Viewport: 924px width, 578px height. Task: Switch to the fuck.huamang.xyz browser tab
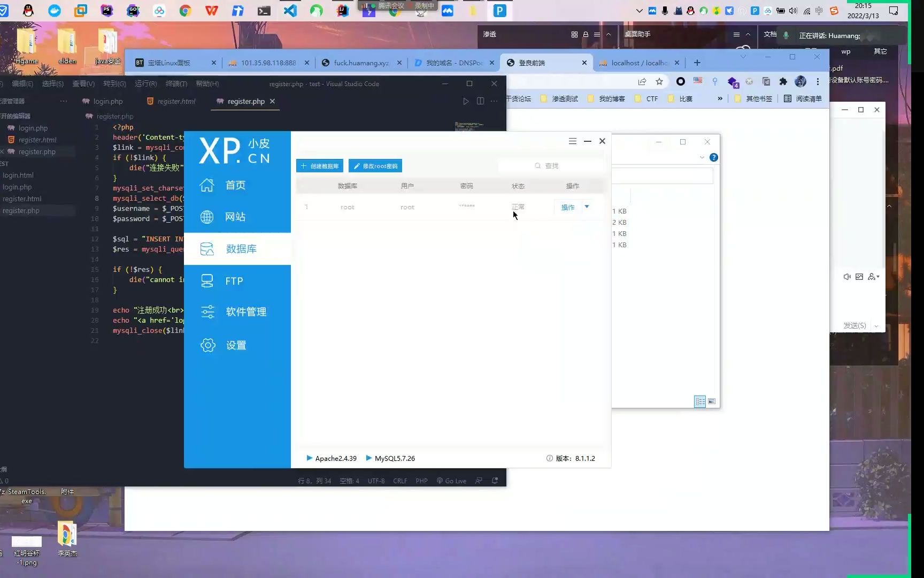coord(361,63)
